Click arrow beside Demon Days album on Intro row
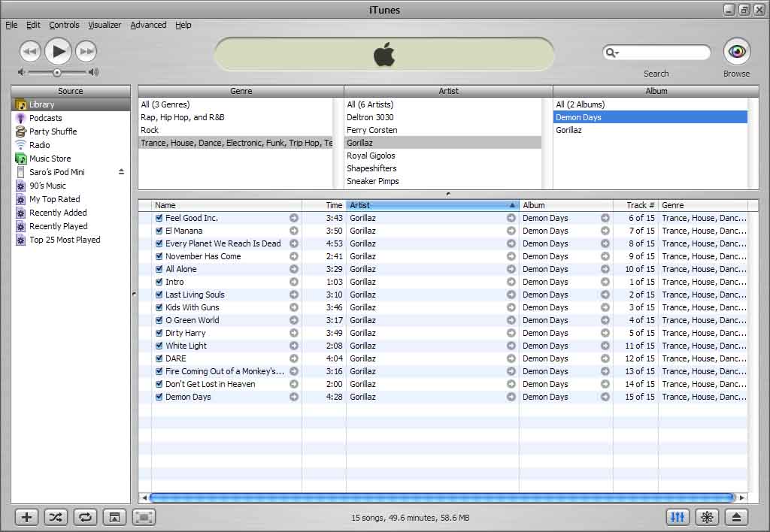Screen dimensions: 770x532 (x=605, y=282)
